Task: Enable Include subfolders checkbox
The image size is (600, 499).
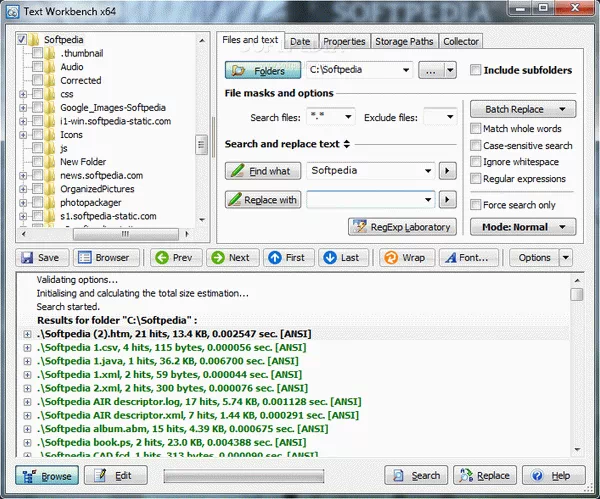Action: pyautogui.click(x=477, y=71)
